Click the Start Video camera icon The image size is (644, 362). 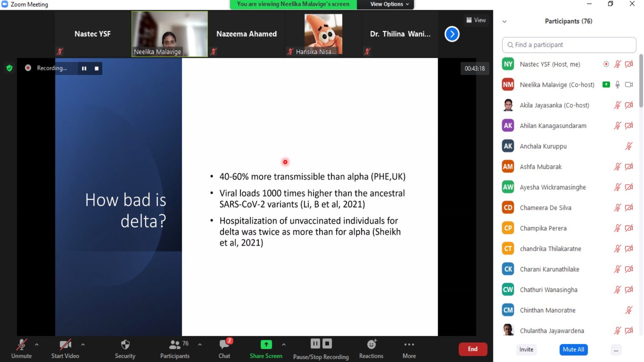point(65,345)
